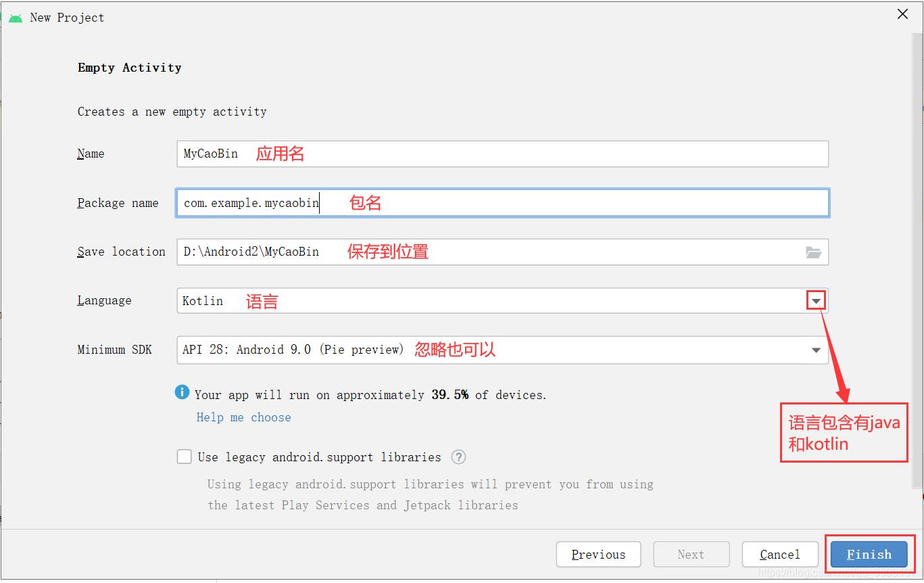Click the Name field containing MyCaoBin

coord(502,154)
